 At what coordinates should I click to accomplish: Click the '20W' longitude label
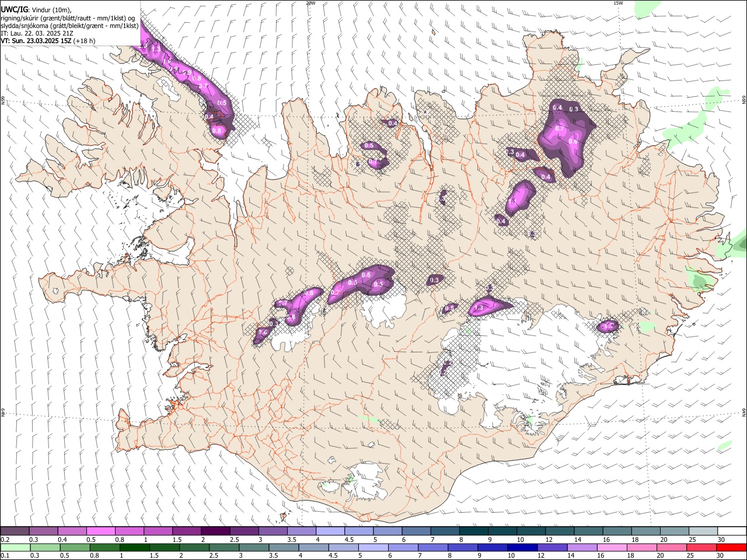pyautogui.click(x=310, y=3)
